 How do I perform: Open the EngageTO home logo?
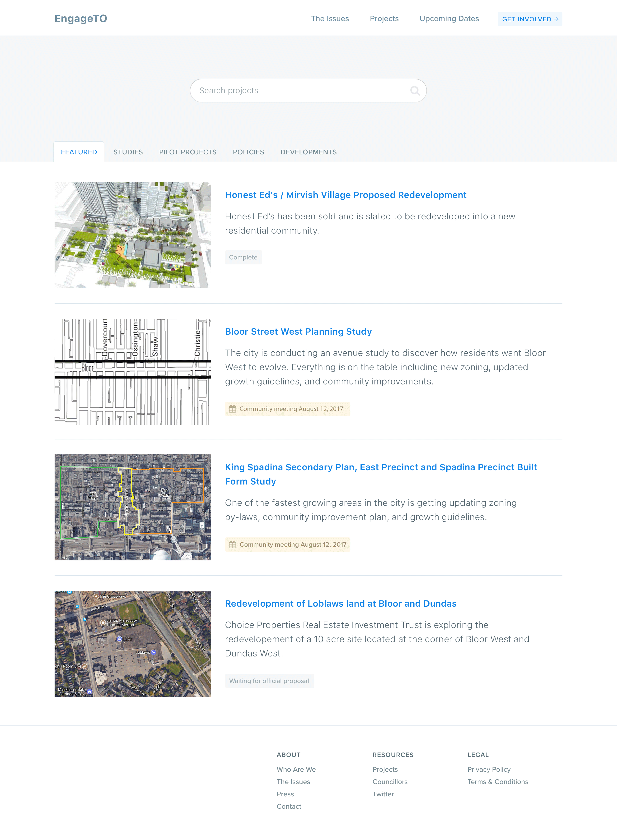81,19
